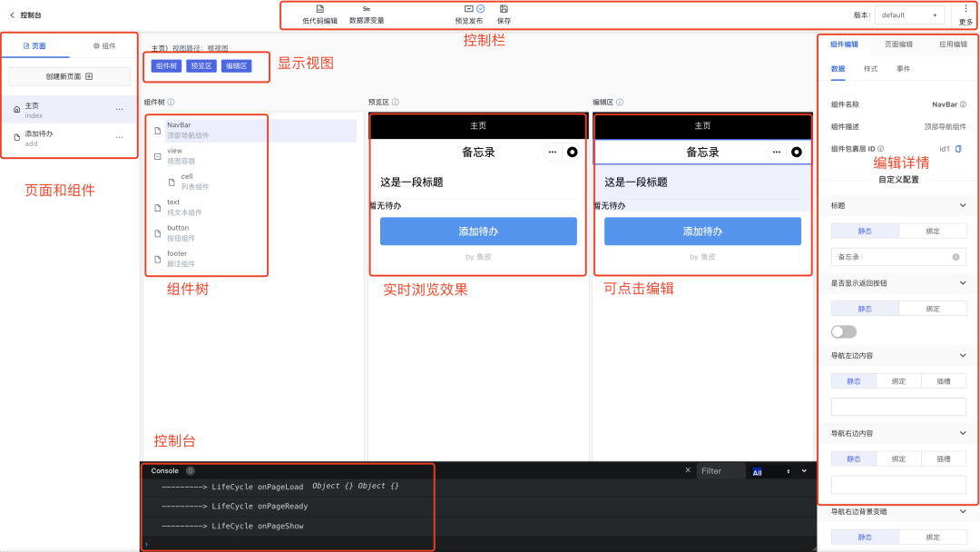
Task: Collapse the view container tree node
Action: click(158, 156)
